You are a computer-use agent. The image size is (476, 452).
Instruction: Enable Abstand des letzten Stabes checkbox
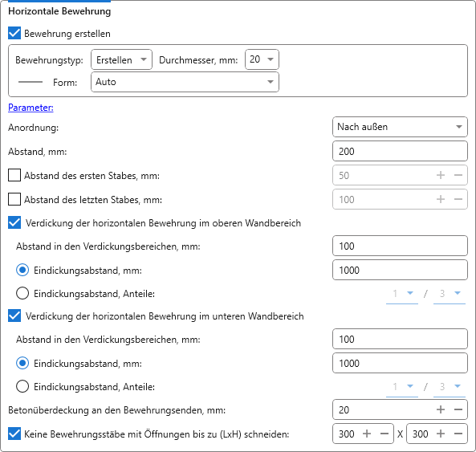14,199
